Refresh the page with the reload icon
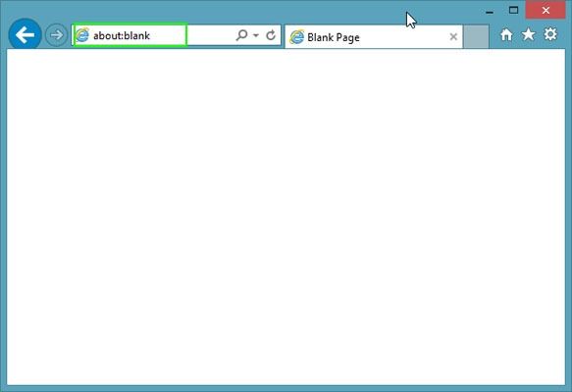The width and height of the screenshot is (572, 392). (x=271, y=35)
